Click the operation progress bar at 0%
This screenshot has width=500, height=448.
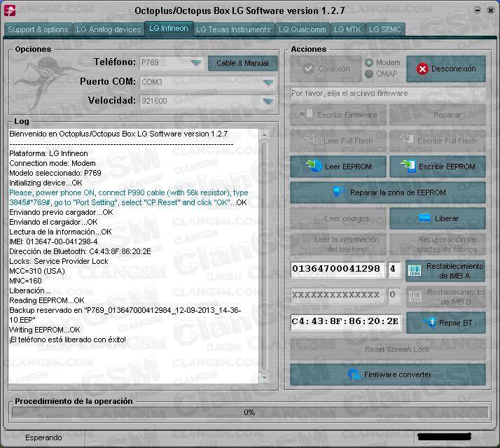250,412
